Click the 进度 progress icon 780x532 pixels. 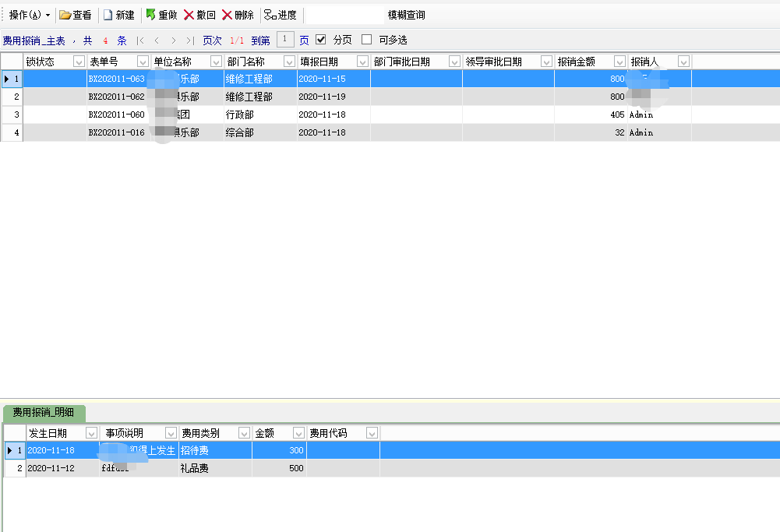[x=270, y=15]
